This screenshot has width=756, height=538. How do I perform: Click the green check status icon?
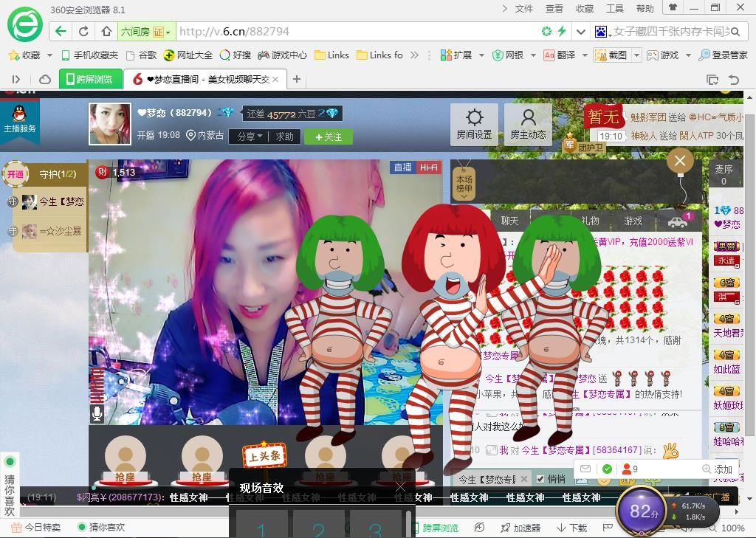tap(607, 469)
